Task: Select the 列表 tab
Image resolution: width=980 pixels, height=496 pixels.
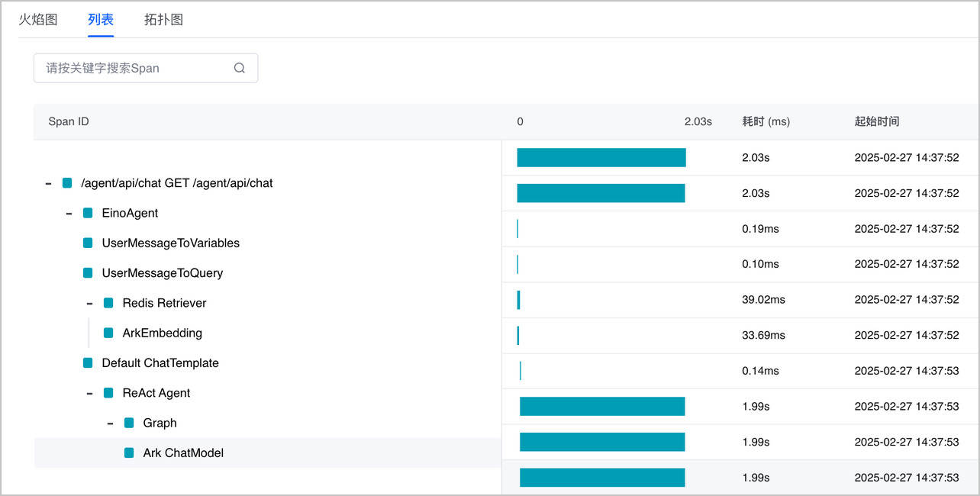Action: [x=101, y=20]
